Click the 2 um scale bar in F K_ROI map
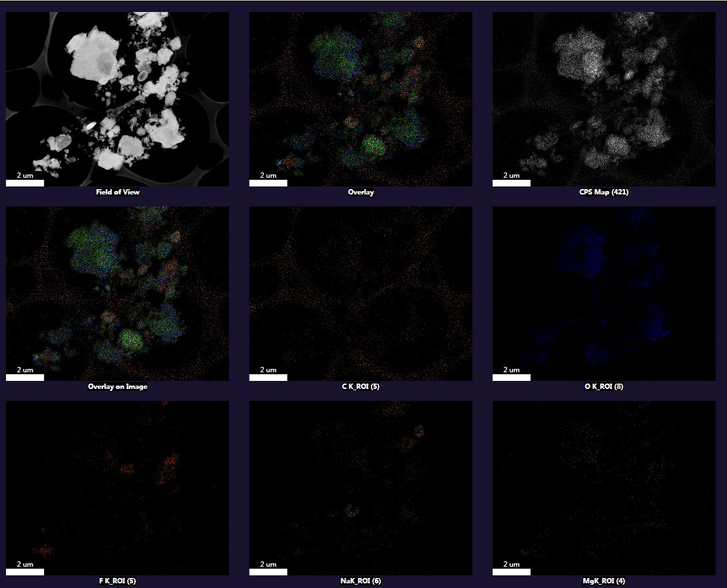Image resolution: width=727 pixels, height=588 pixels. 25,572
